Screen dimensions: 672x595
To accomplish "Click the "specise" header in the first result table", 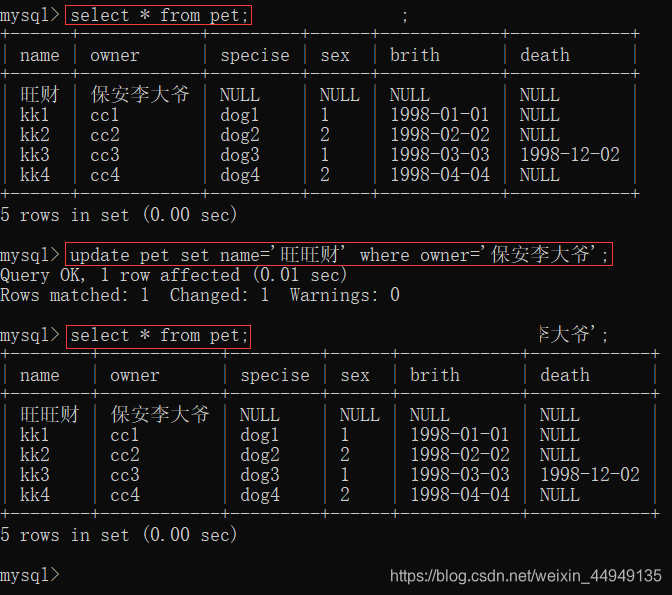I will [x=255, y=56].
